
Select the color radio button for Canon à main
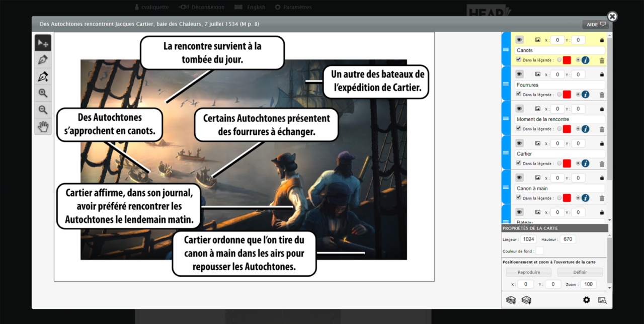(559, 198)
